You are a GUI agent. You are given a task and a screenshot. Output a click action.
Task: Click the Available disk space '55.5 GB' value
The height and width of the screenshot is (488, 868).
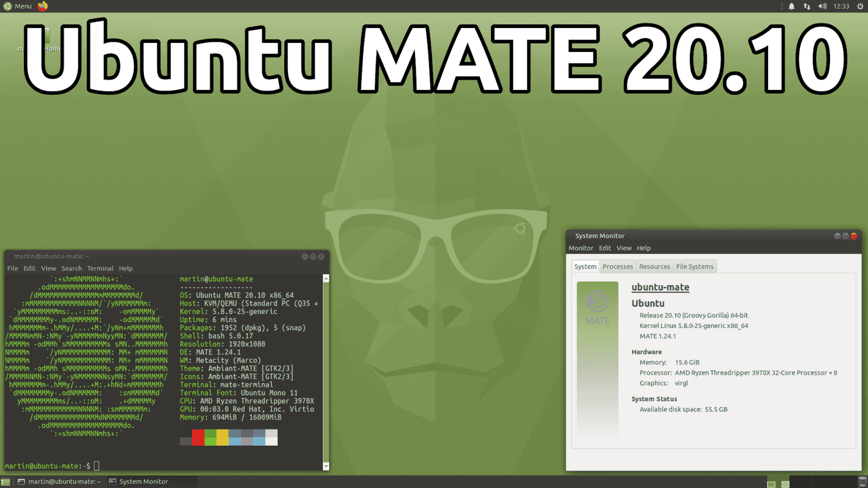tap(716, 409)
